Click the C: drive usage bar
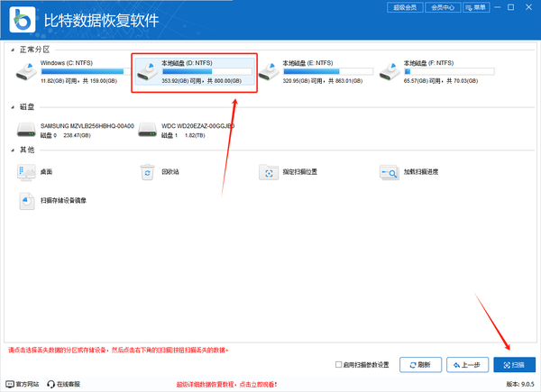This screenshot has width=541, height=392. pos(86,72)
